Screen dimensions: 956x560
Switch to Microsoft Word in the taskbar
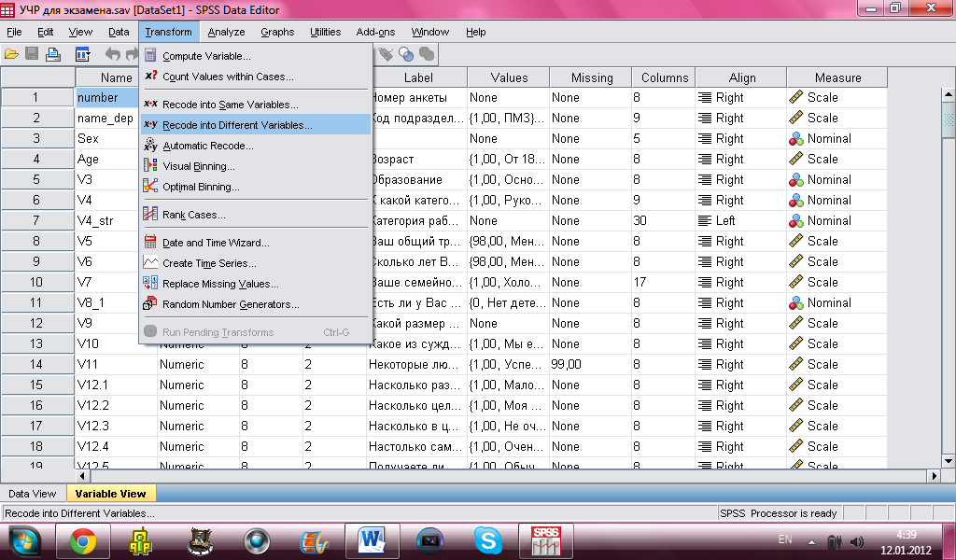[373, 541]
